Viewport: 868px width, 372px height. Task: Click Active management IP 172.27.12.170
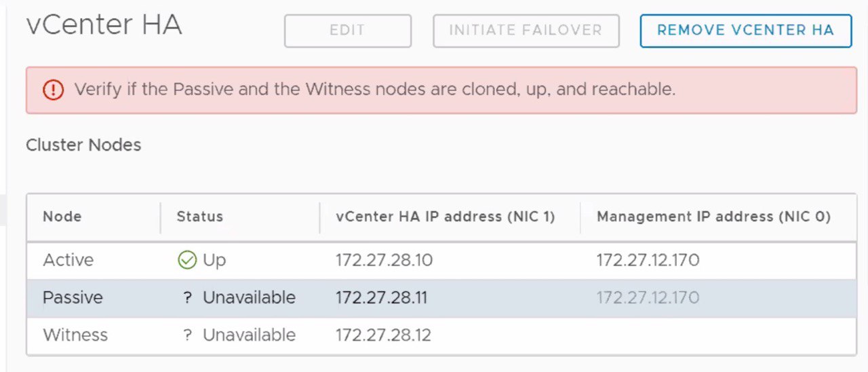(x=648, y=260)
